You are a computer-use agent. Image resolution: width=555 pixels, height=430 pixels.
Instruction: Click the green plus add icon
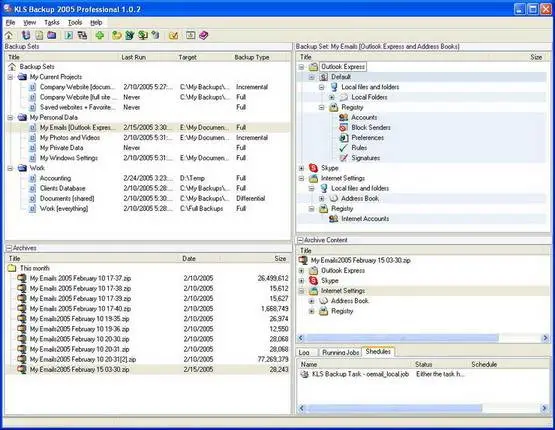coord(99,35)
